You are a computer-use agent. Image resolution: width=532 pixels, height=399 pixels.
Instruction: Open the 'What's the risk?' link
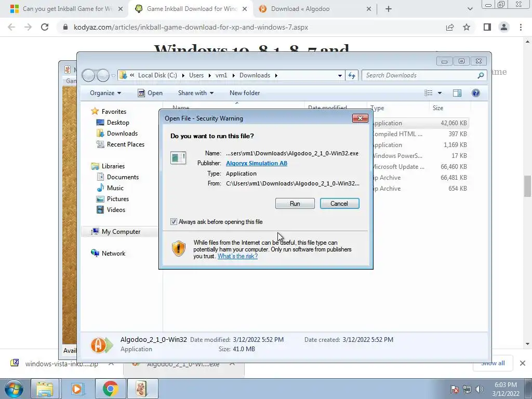click(237, 256)
